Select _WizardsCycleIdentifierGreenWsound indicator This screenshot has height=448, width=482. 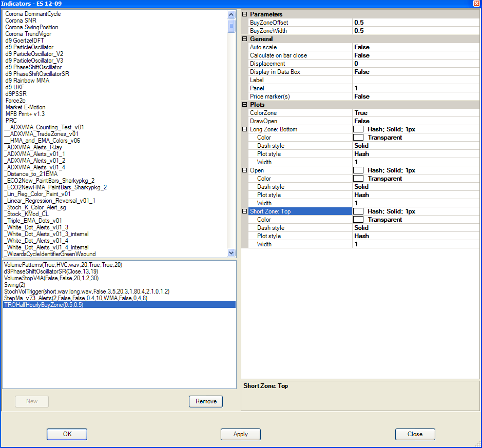(x=50, y=254)
